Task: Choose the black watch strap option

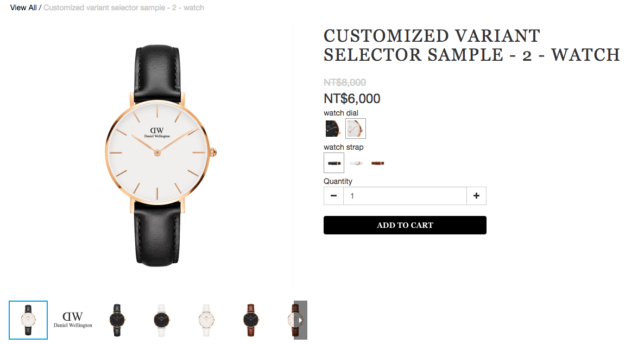Action: (334, 163)
